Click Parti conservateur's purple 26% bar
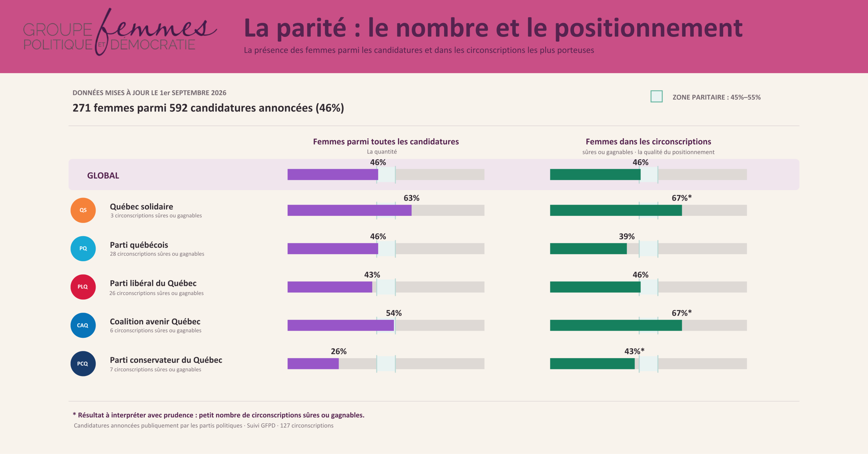 click(313, 364)
